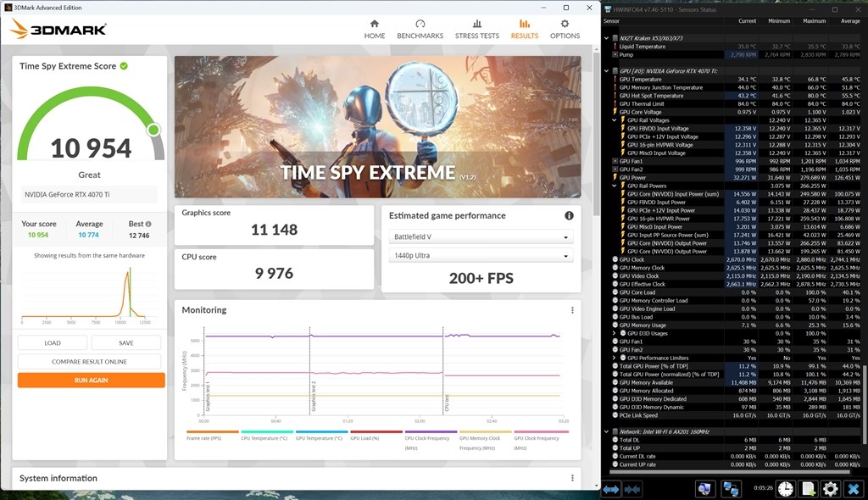This screenshot has height=500, width=868.
Task: Click the Average column header in HWiNFO
Action: pyautogui.click(x=849, y=21)
